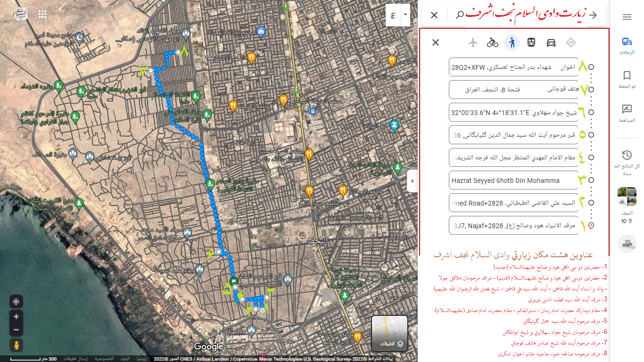This screenshot has height=362, width=644.
Task: Click the منبع الكبريت green pin
Action: pyautogui.click(x=79, y=204)
